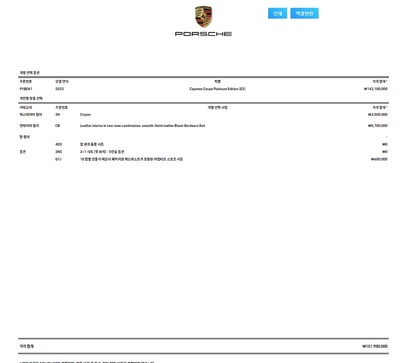Image resolution: width=400 pixels, height=363 pixels.
Task: Click the Q1J sport seat option row
Action: click(203, 159)
